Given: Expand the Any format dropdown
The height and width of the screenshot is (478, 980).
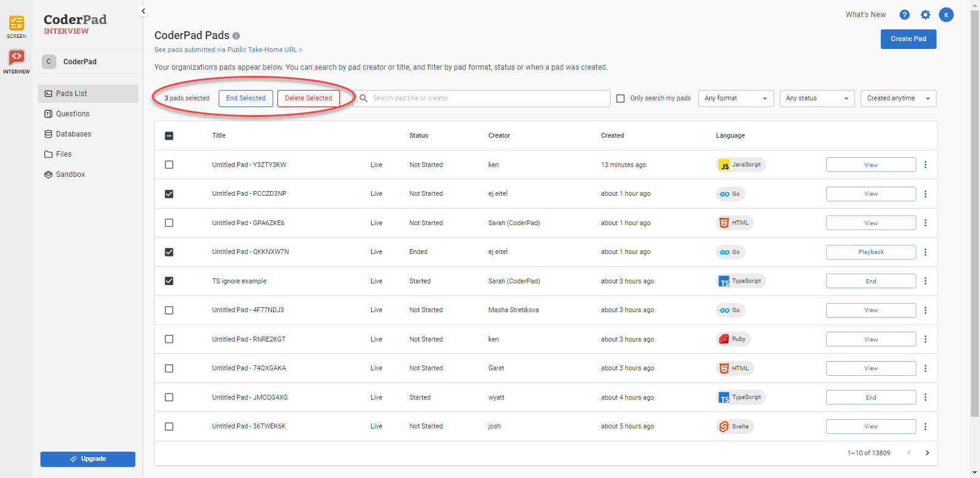Looking at the screenshot, I should pyautogui.click(x=736, y=99).
